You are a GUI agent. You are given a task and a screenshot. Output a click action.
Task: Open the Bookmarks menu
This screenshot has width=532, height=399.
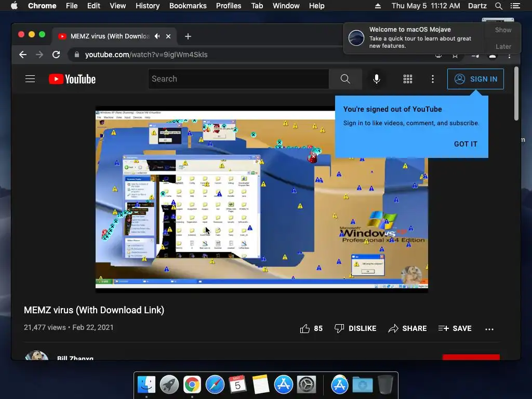[x=188, y=6]
